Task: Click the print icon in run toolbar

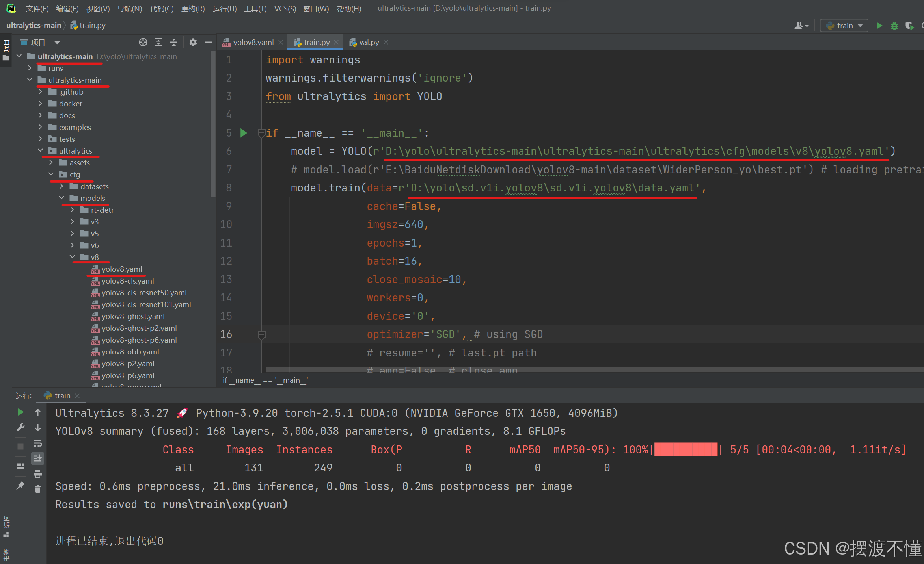Action: (38, 474)
